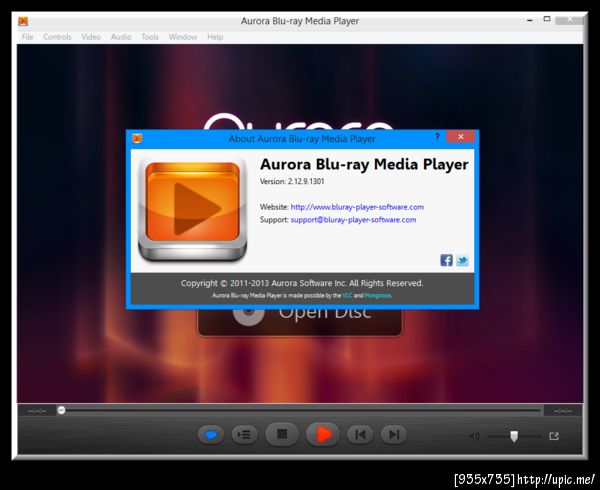The height and width of the screenshot is (490, 600).
Task: Follow the Mongoose credit link
Action: (378, 295)
